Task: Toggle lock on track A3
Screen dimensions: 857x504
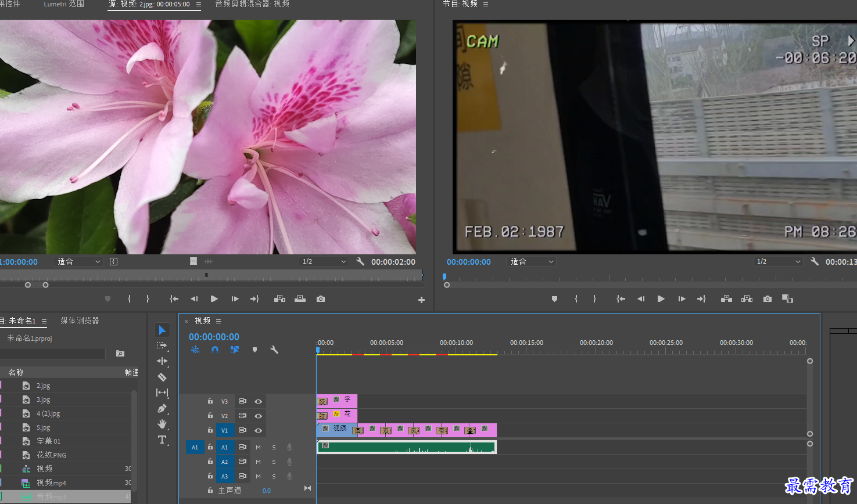Action: click(x=210, y=476)
